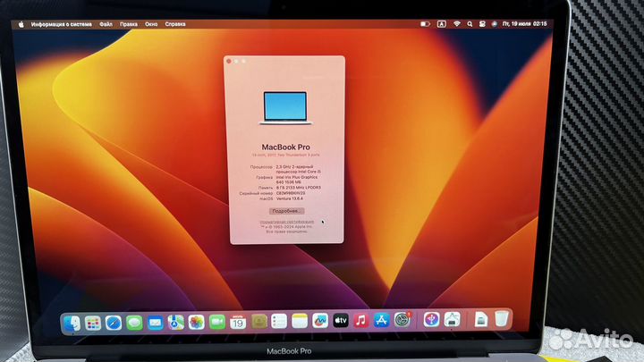
Task: Click the Подробнее... button
Action: (286, 211)
